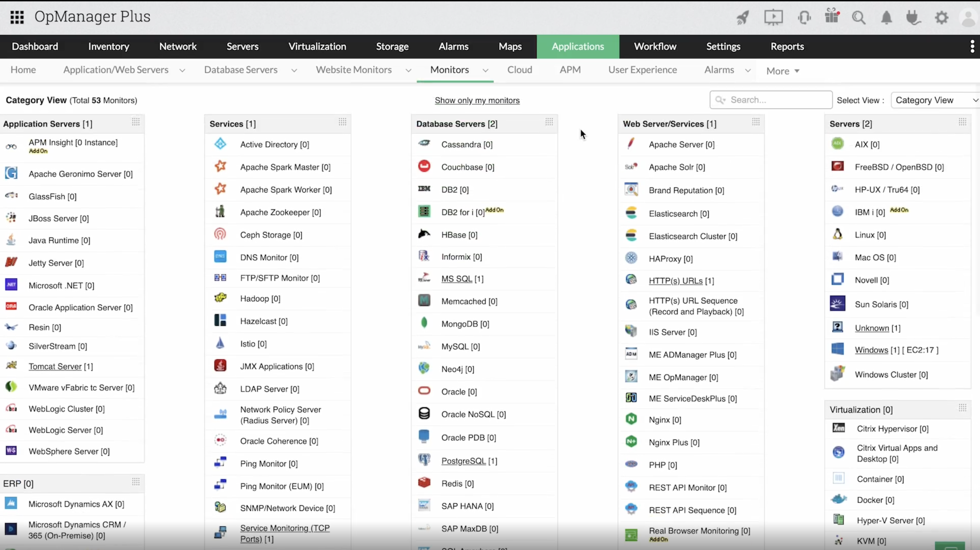Open the Select View Category View dropdown
This screenshot has width=980, height=550.
(x=935, y=100)
